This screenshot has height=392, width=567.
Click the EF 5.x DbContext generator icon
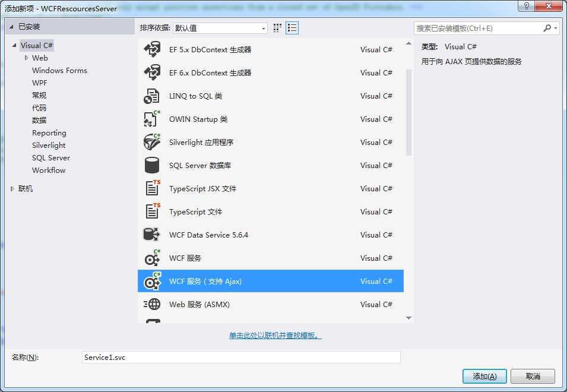pyautogui.click(x=152, y=49)
